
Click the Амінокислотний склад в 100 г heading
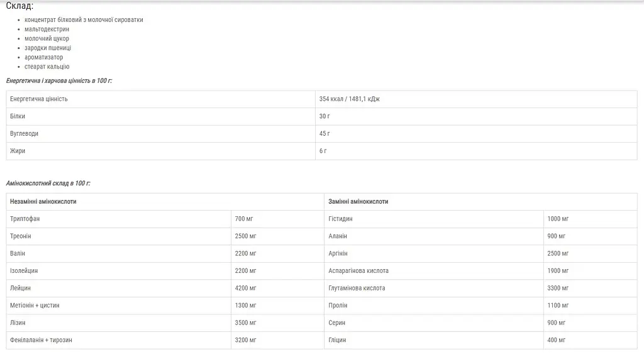pos(48,183)
